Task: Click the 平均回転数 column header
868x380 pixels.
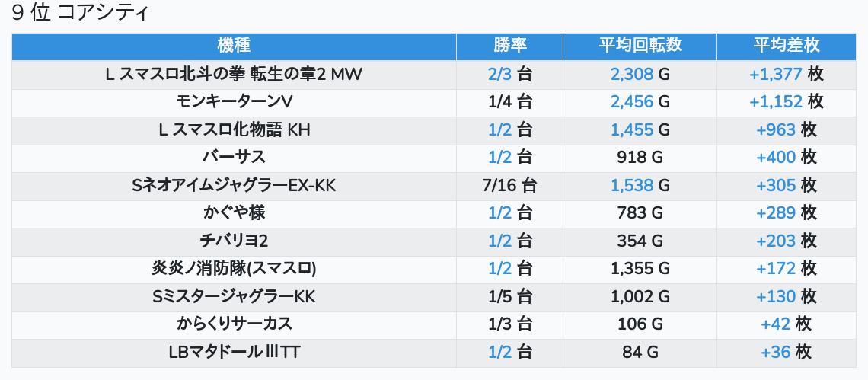Action: click(640, 46)
